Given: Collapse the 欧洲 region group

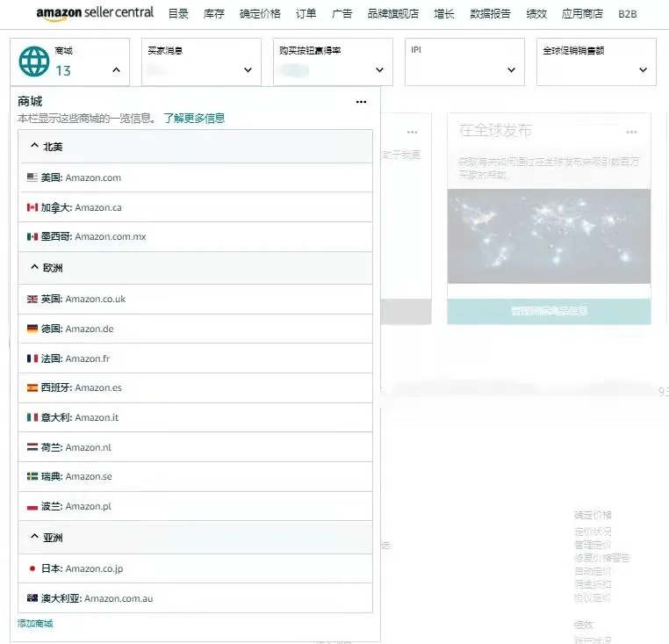Looking at the screenshot, I should pyautogui.click(x=34, y=268).
